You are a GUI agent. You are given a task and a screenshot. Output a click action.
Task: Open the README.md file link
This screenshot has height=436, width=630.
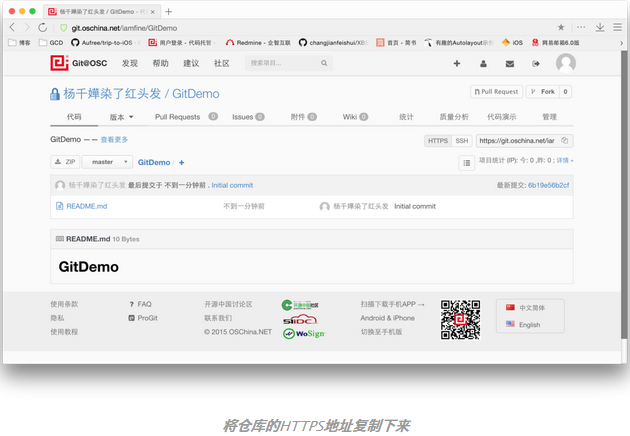pos(87,206)
